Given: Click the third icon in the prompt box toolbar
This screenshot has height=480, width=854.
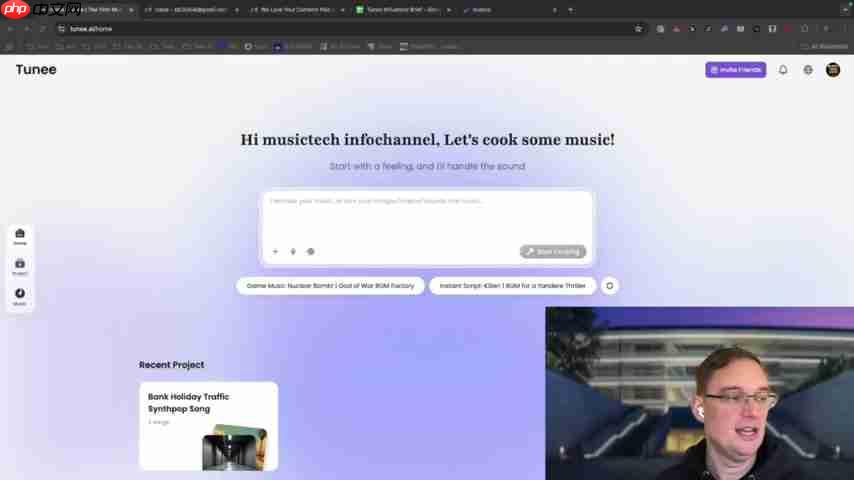Looking at the screenshot, I should point(310,252).
